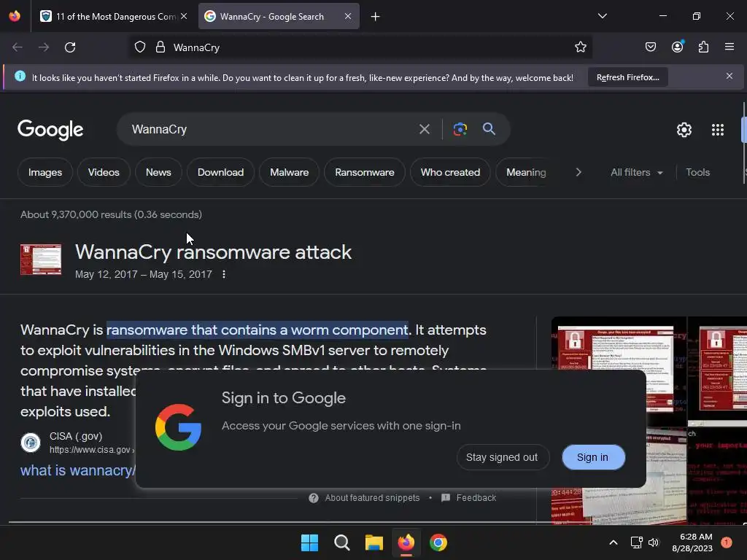Search by image with Google Lens icon
The width and height of the screenshot is (747, 560).
tap(460, 129)
